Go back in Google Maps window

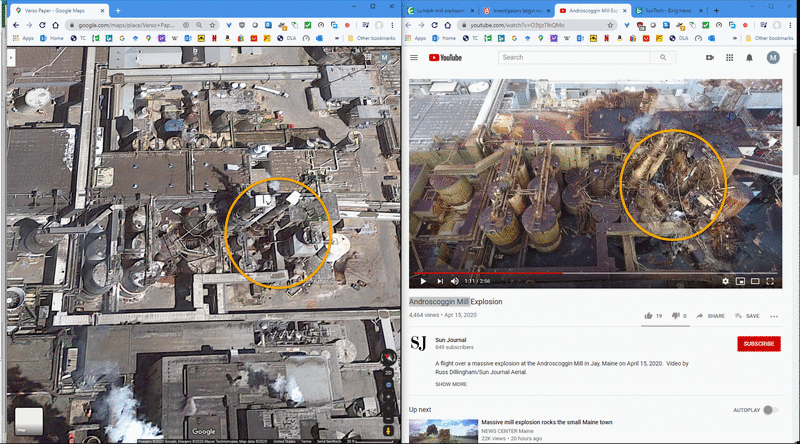(16, 25)
